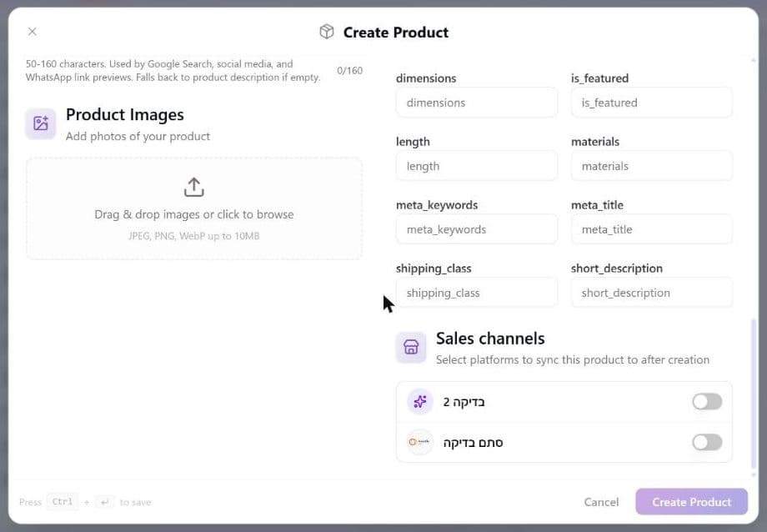The height and width of the screenshot is (532, 767).
Task: Click the package icon beside Create Product title
Action: (x=327, y=32)
